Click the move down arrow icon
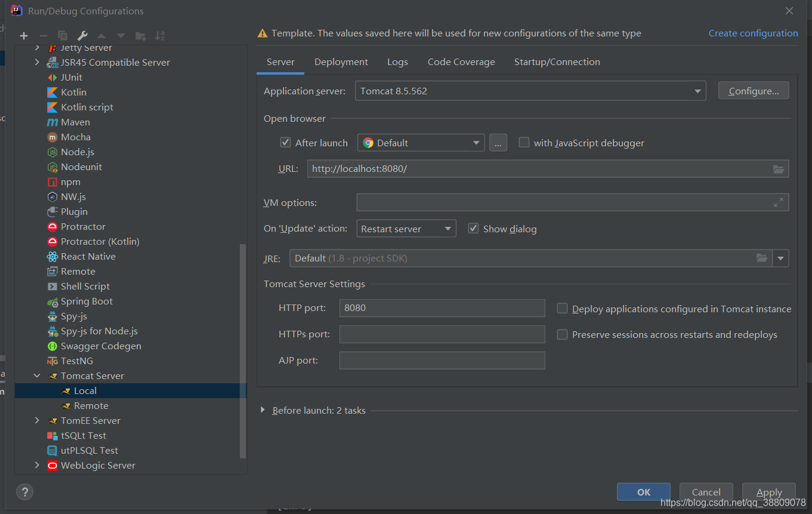 click(x=121, y=36)
